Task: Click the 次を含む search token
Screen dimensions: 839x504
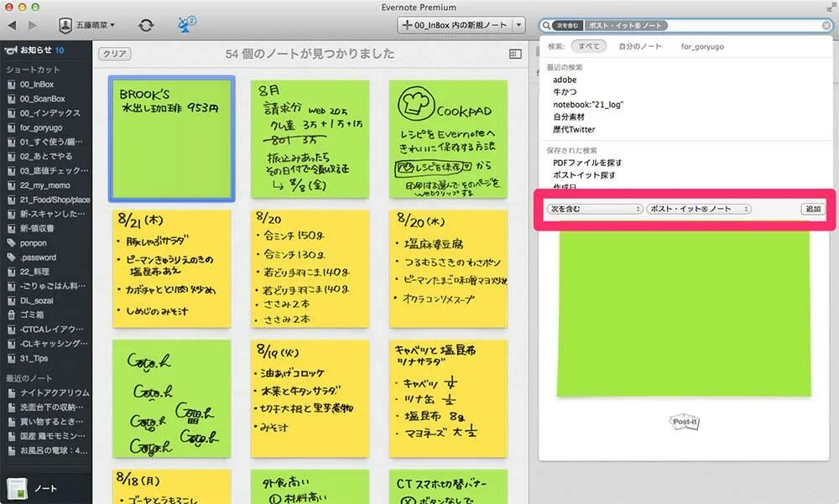Action: [567, 26]
